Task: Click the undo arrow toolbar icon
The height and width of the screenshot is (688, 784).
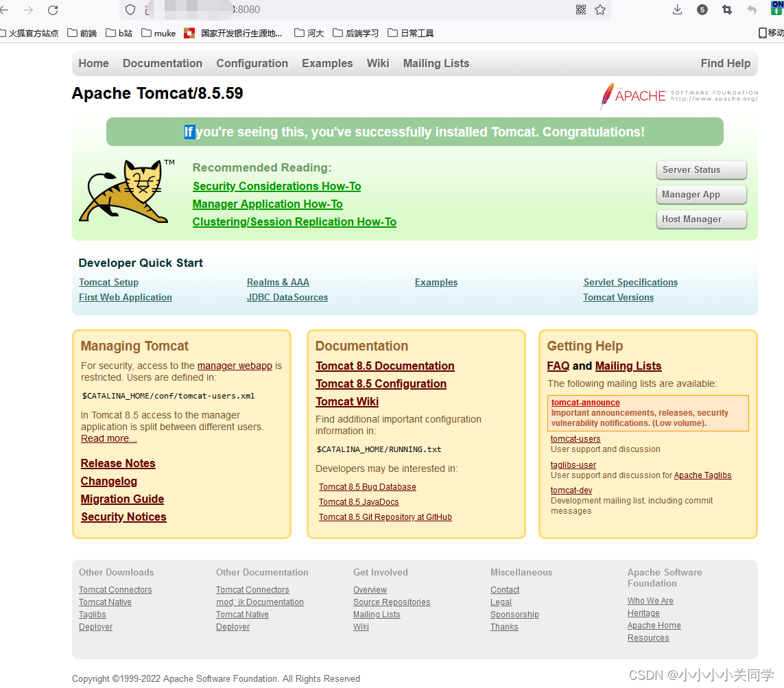Action: coord(752,10)
